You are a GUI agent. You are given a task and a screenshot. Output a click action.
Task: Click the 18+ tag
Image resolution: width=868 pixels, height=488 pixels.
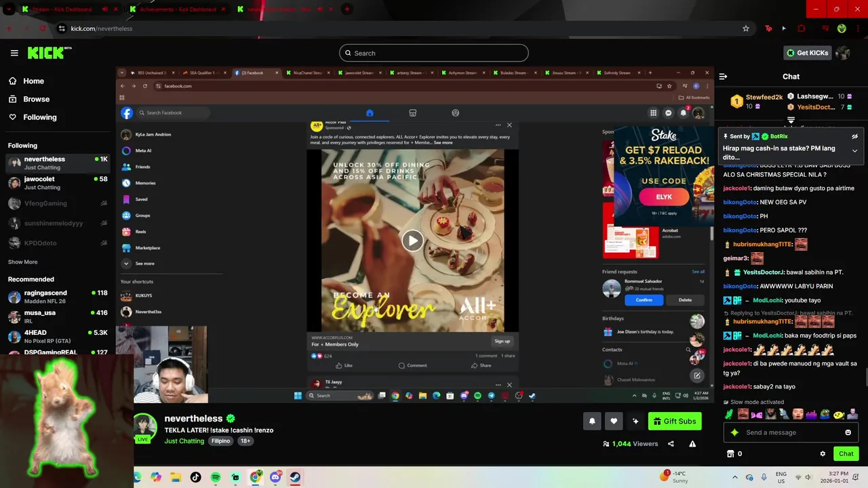pyautogui.click(x=245, y=441)
